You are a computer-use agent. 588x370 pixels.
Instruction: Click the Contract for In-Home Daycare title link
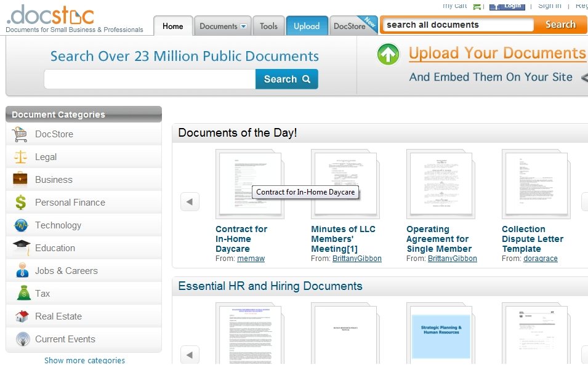(x=241, y=239)
